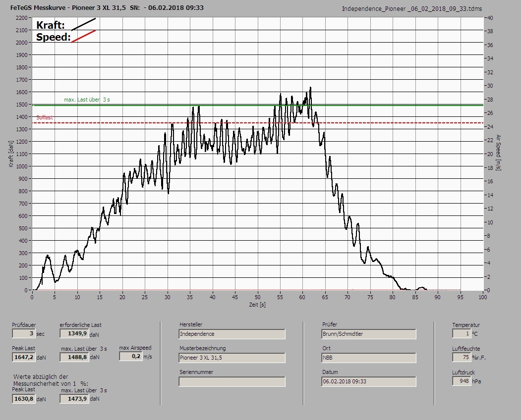The width and height of the screenshot is (521, 420).
Task: Click the Datum field showing 06.02.2018 09:33
Action: 369,382
